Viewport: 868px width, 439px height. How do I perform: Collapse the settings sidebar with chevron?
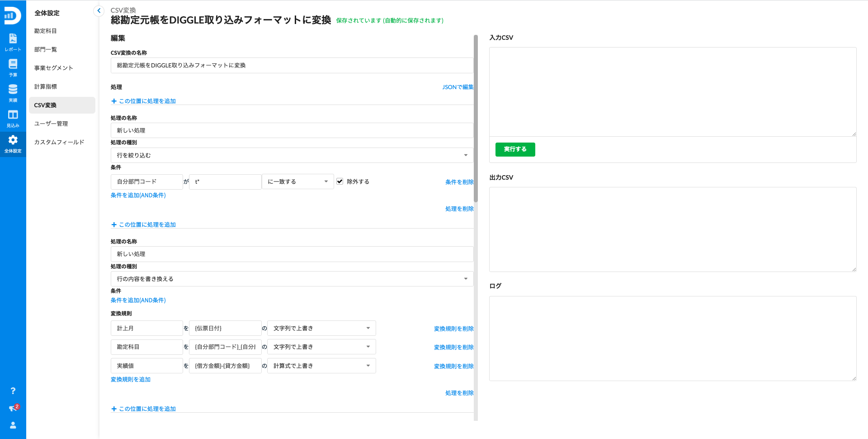pyautogui.click(x=99, y=10)
